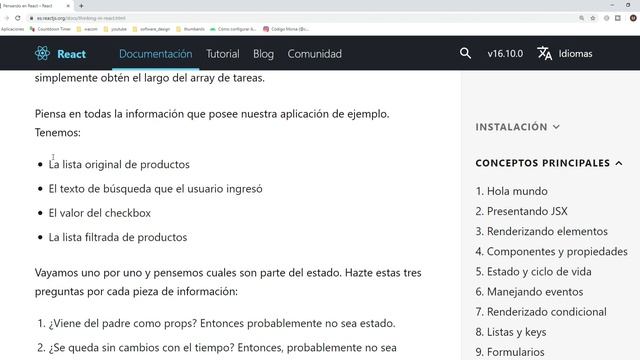Open the wacom bookmark folder
The height and width of the screenshot is (360, 640).
coord(87,29)
